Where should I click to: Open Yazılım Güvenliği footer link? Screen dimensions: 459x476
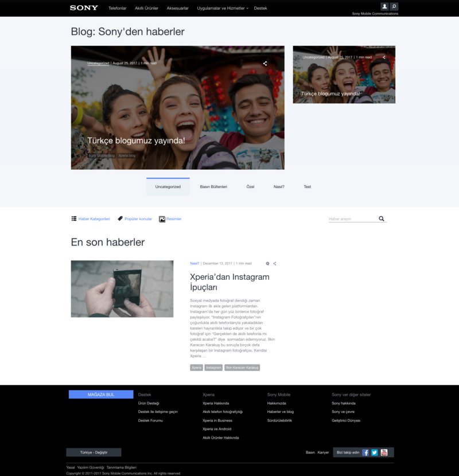(91, 467)
